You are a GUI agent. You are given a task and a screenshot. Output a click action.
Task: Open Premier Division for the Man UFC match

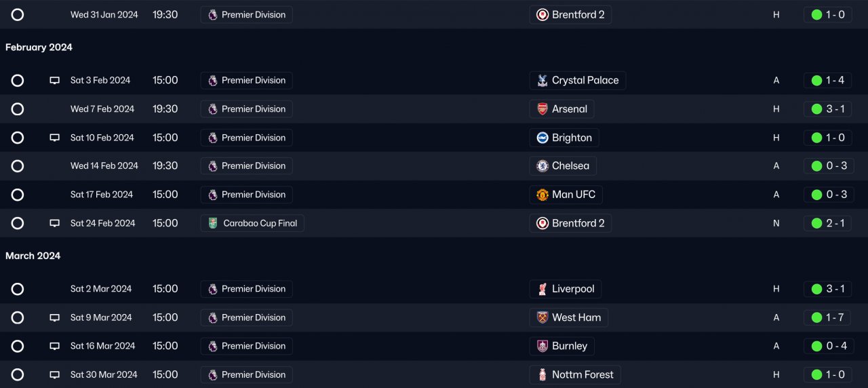(253, 195)
